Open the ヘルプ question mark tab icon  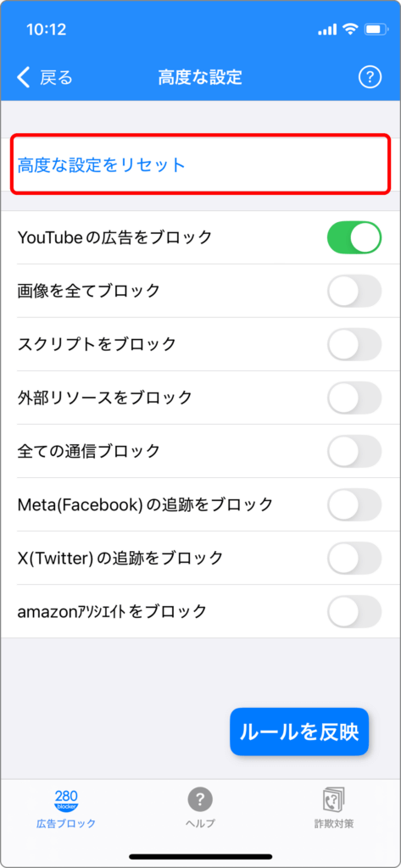[x=200, y=799]
